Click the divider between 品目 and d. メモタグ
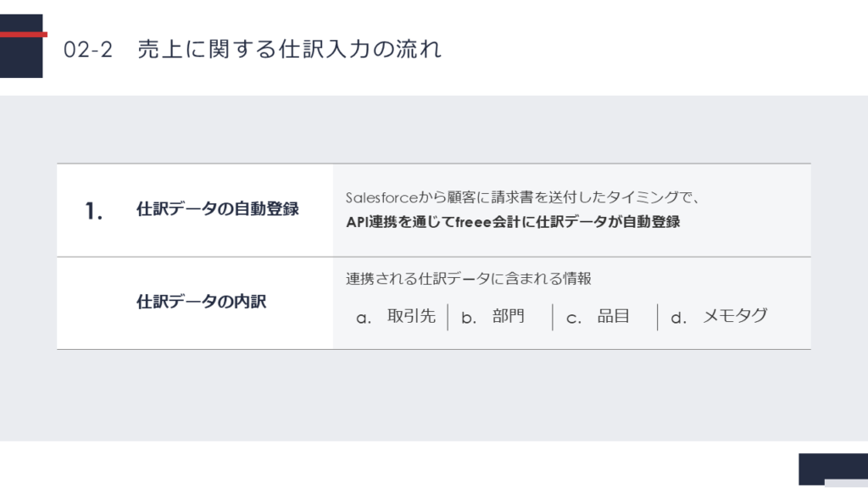The height and width of the screenshot is (488, 868). (657, 317)
